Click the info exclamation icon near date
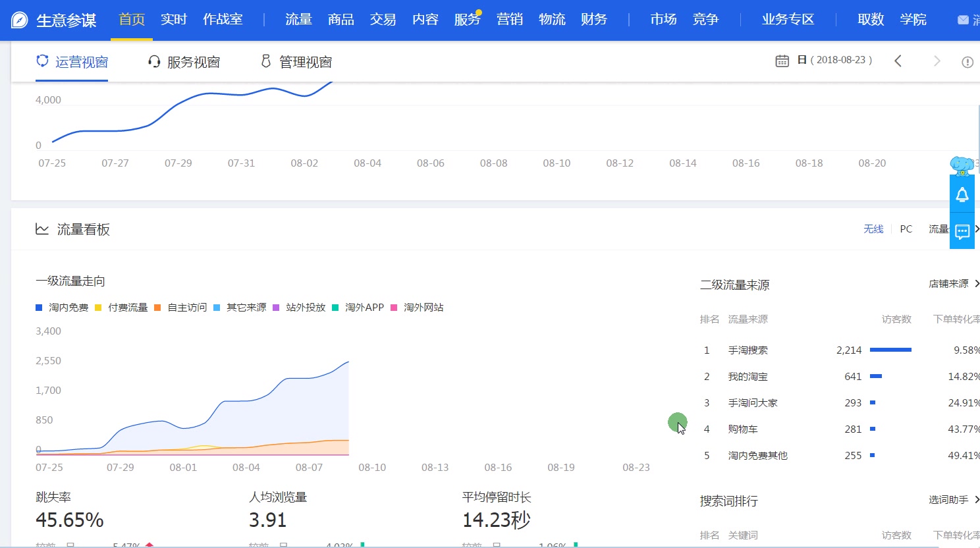 tap(967, 62)
